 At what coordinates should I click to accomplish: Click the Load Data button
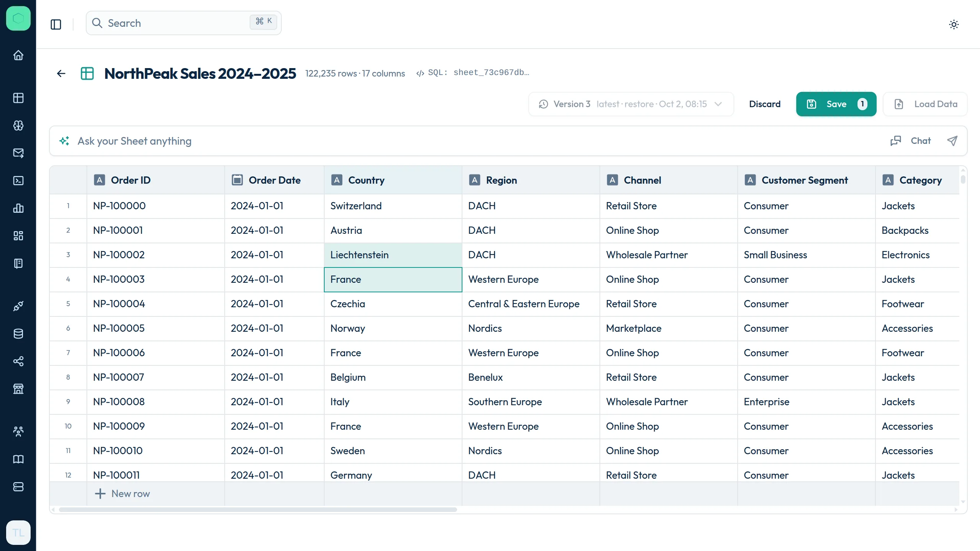925,104
